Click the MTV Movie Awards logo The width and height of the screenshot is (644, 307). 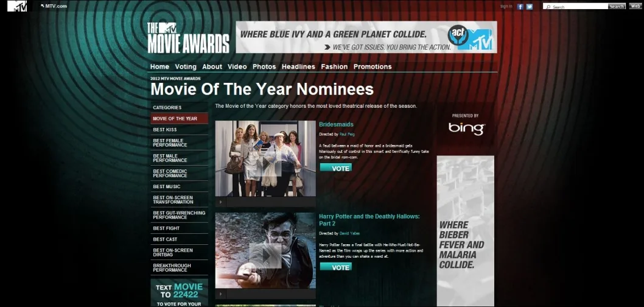coord(188,38)
